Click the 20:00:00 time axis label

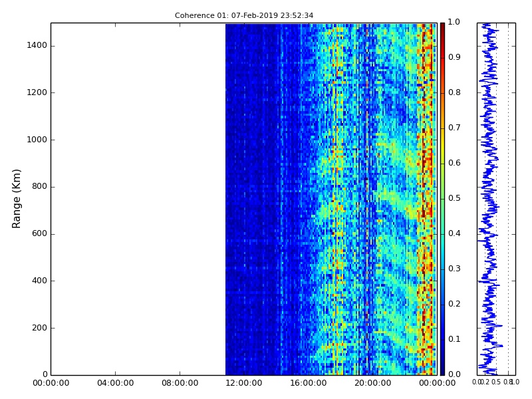(373, 383)
